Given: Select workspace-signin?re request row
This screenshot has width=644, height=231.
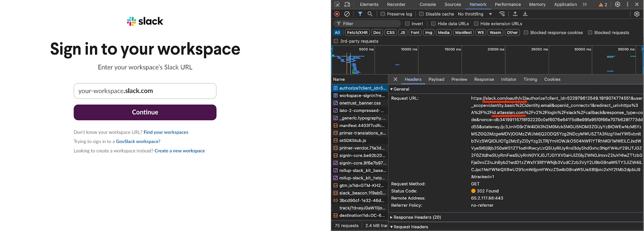Looking at the screenshot, I should [360, 96].
